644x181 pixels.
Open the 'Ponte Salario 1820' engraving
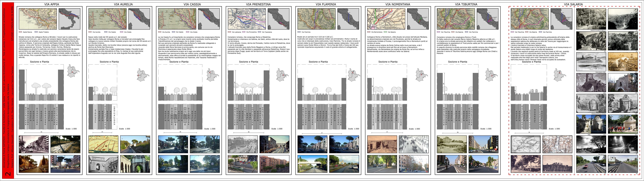591,62
